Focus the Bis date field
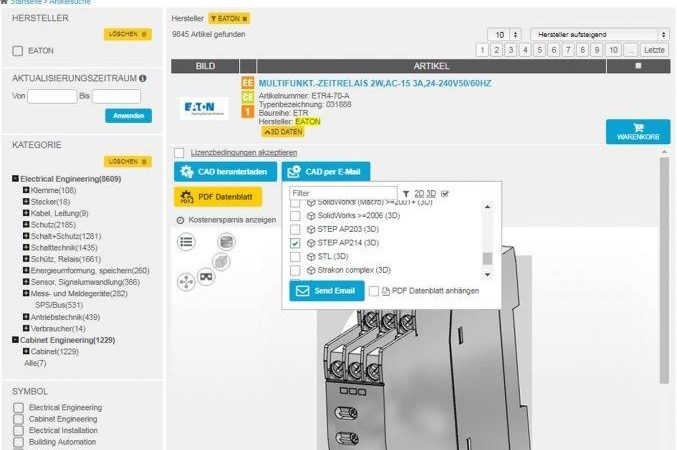 (x=116, y=96)
